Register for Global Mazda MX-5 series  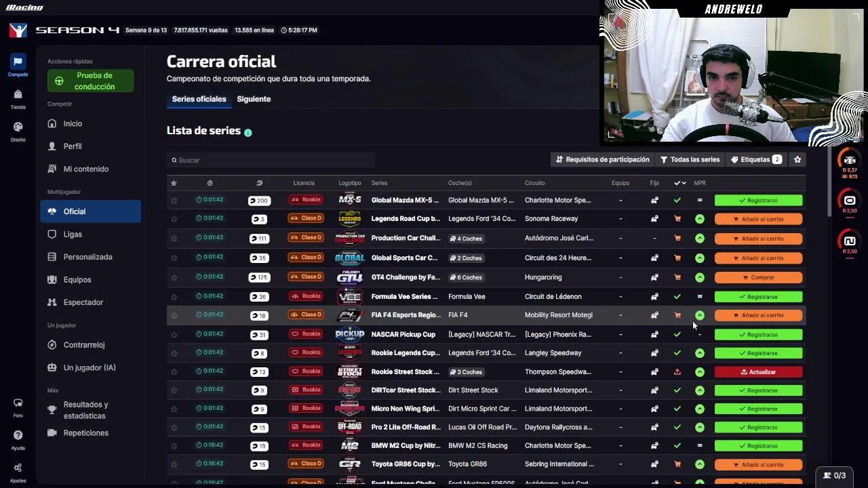[758, 201]
